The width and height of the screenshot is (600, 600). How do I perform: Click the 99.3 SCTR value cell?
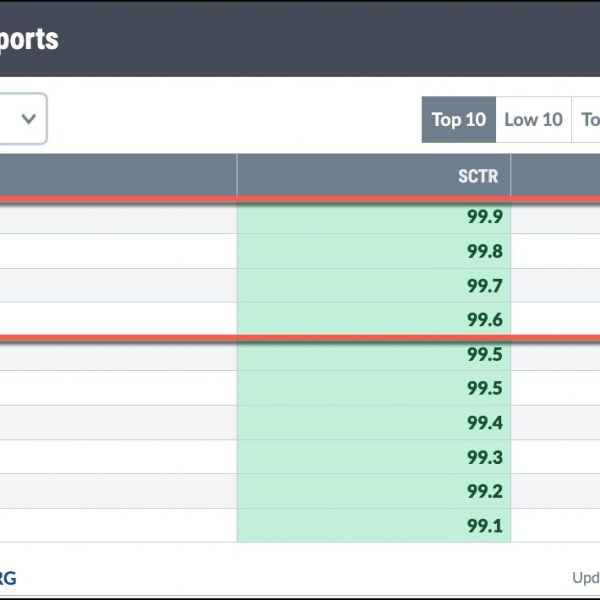point(373,457)
